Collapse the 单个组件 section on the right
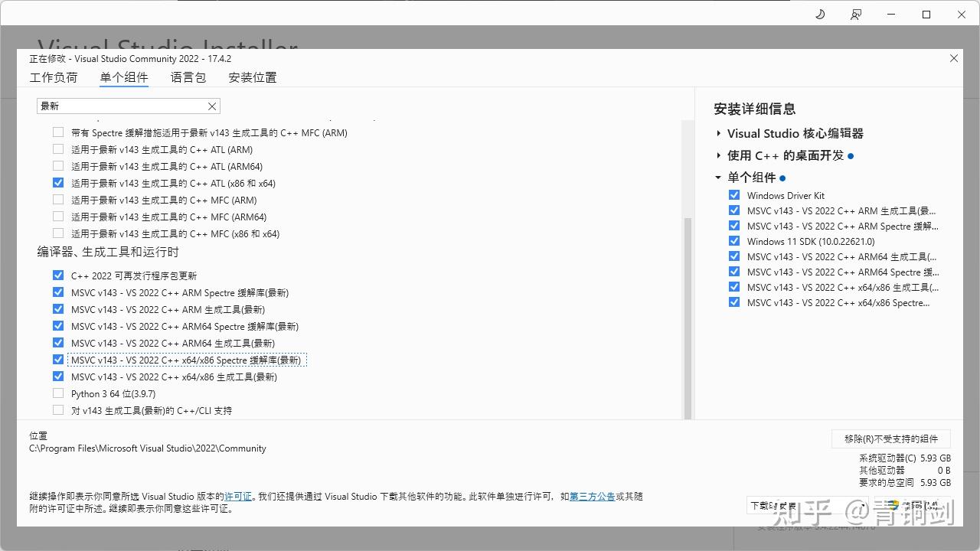Viewport: 980px width, 551px height. pyautogui.click(x=718, y=177)
